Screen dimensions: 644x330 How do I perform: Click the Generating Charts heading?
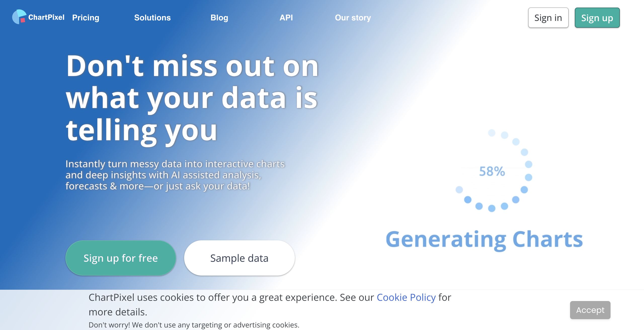(484, 239)
